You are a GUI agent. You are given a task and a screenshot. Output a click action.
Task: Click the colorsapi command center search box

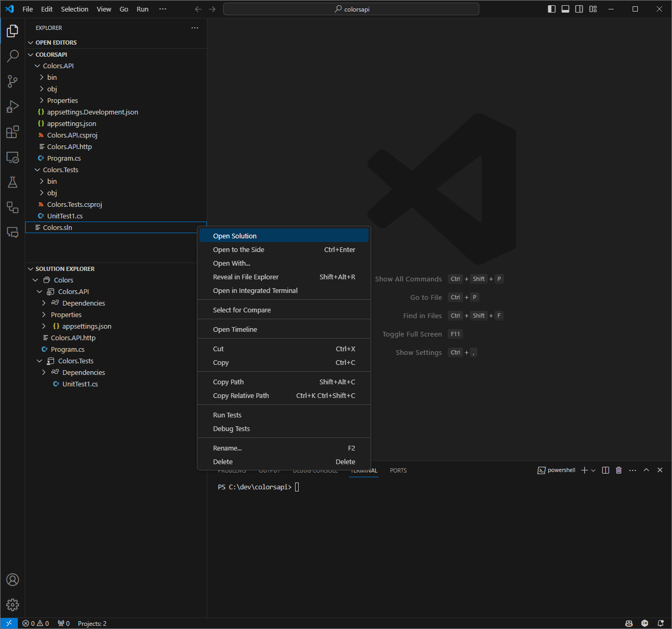point(351,9)
